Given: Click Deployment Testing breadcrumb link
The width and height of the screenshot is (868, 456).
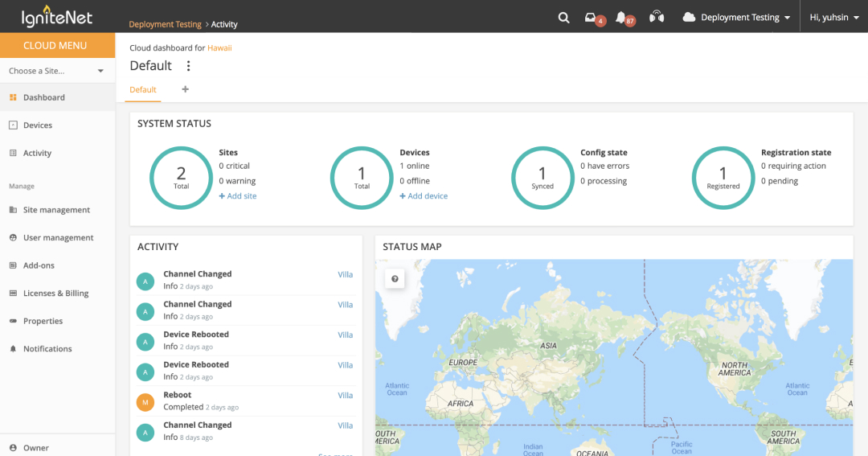Looking at the screenshot, I should click(x=165, y=24).
